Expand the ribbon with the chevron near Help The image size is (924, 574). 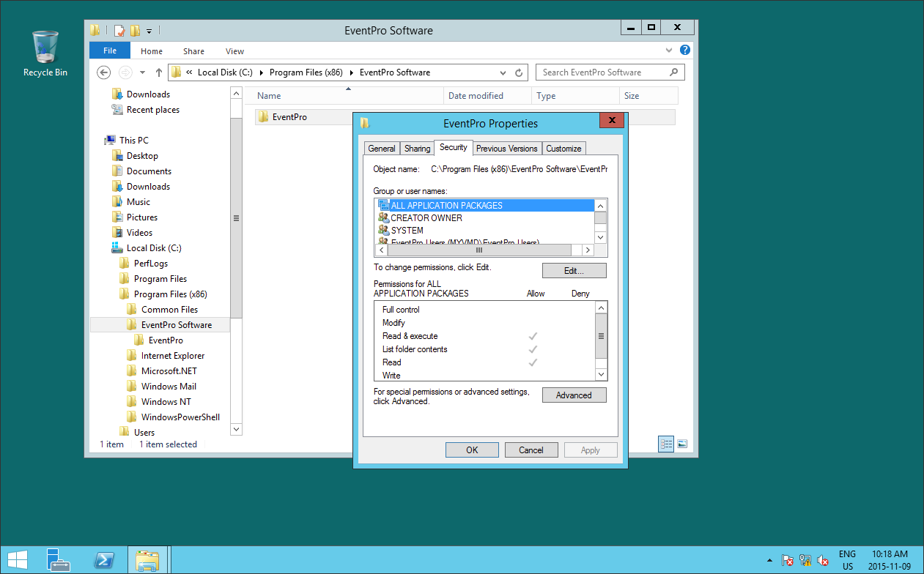[669, 51]
